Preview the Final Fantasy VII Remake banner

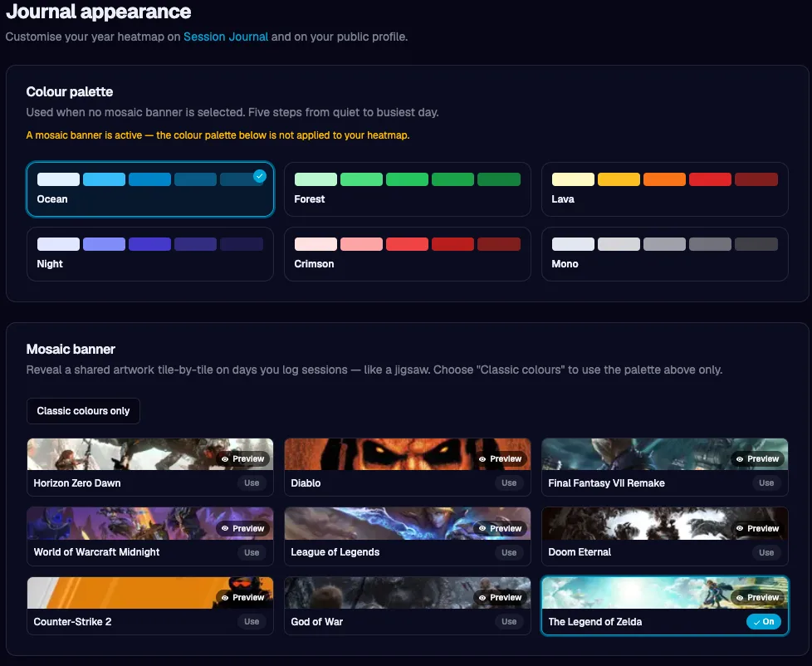pos(758,459)
